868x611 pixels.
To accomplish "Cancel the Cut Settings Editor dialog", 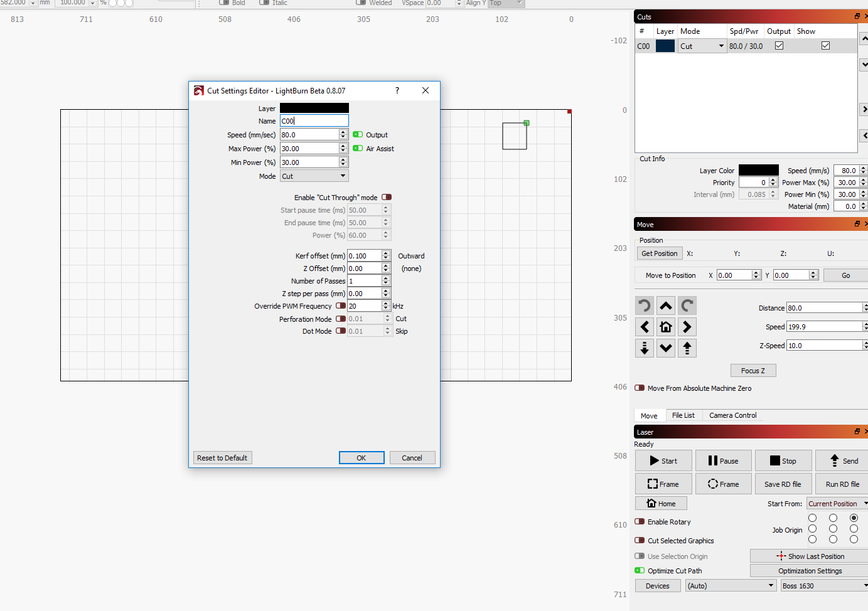I will point(412,458).
